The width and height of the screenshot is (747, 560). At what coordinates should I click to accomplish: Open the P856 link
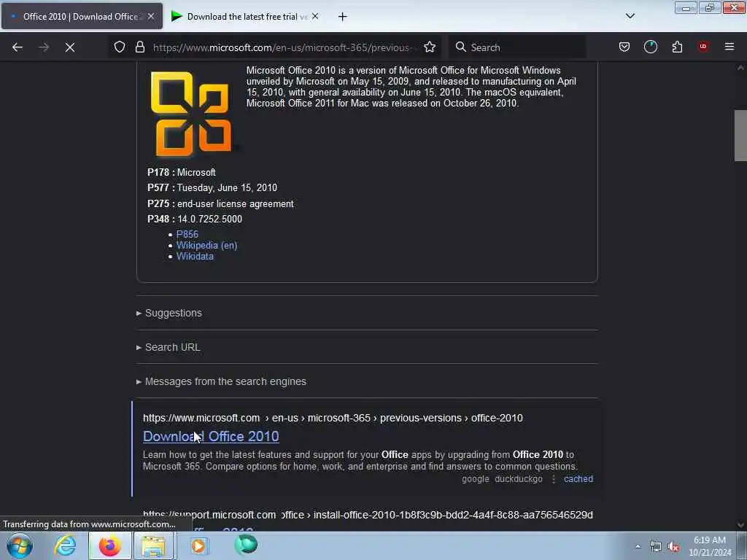(x=187, y=234)
